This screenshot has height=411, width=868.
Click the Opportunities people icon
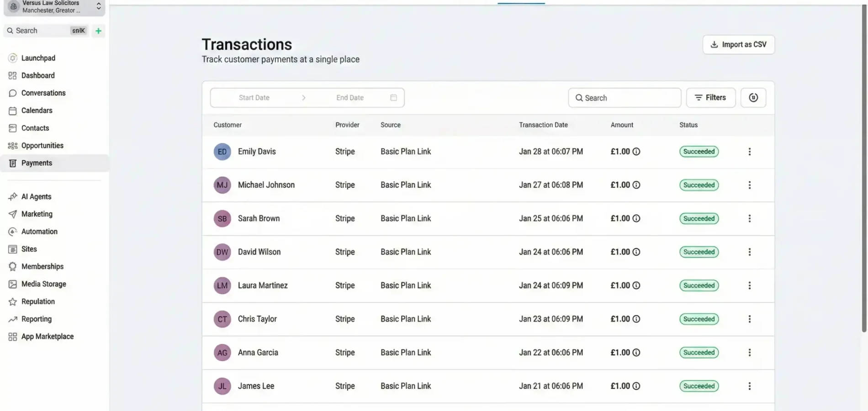12,145
